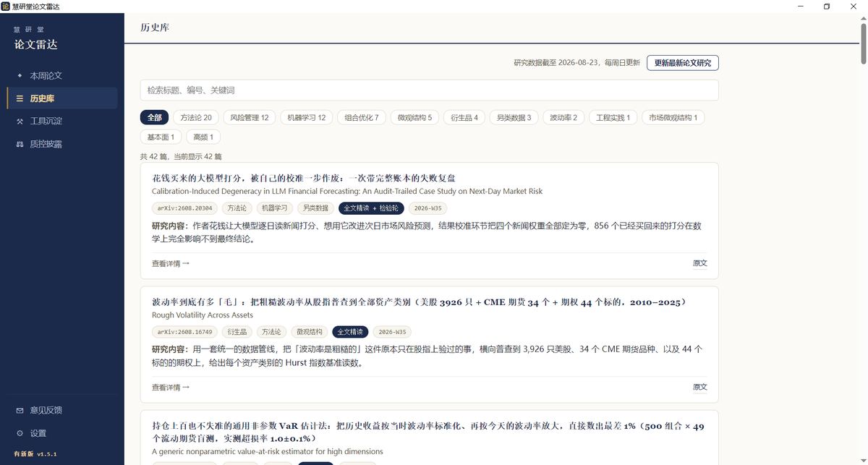Filter by 机器学习 12 chip
The width and height of the screenshot is (868, 465).
click(307, 117)
